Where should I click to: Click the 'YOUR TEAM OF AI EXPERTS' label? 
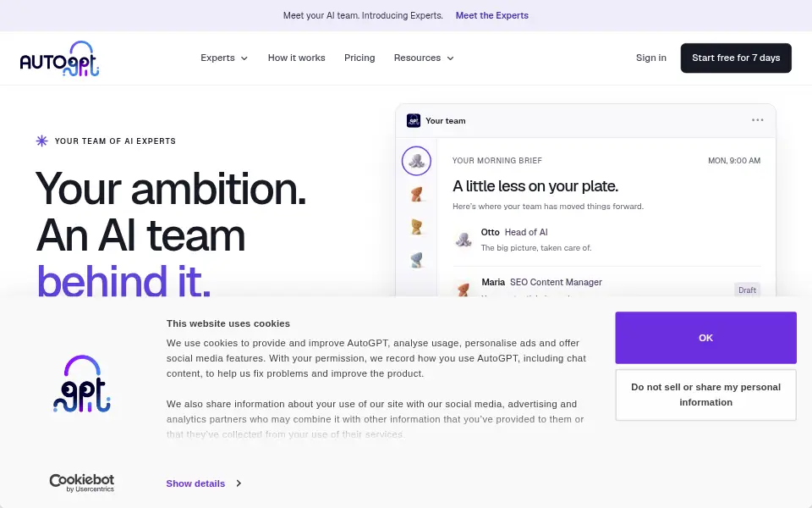pos(115,141)
